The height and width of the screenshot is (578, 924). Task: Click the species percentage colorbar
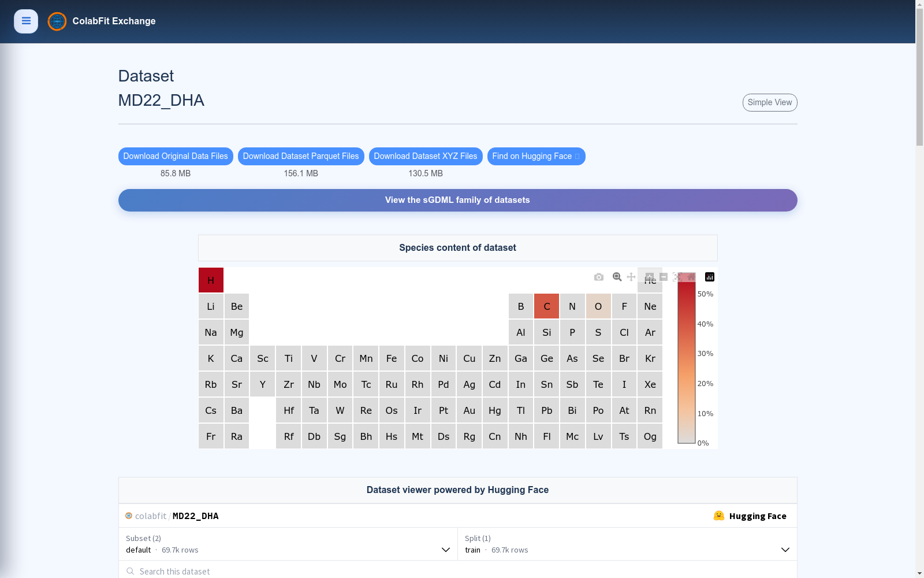[x=687, y=358]
